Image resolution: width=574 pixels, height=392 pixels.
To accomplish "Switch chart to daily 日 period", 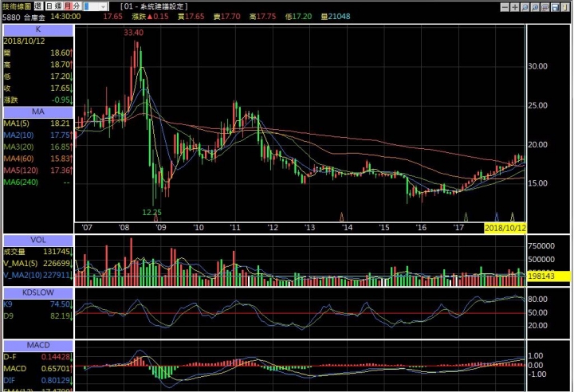I will pos(49,6).
